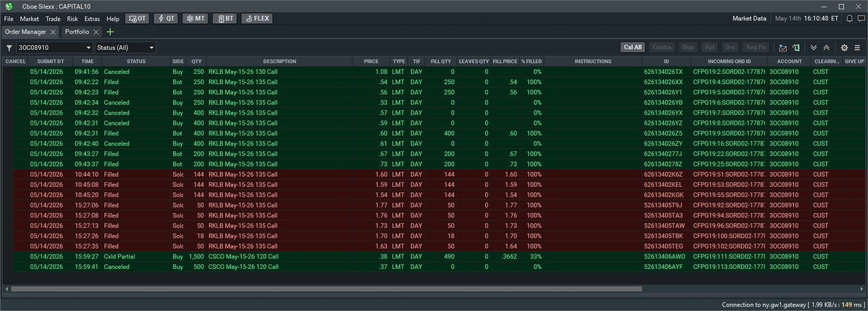Click the filter funnel icon

tap(9, 48)
